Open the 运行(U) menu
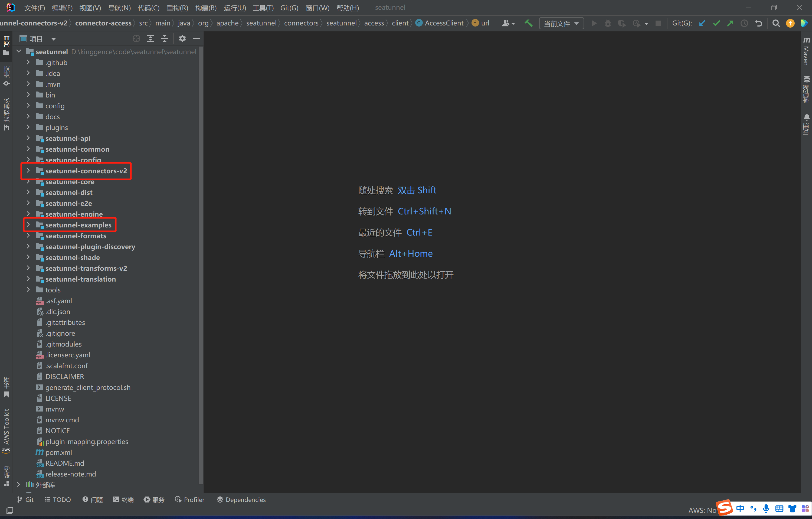 tap(235, 8)
